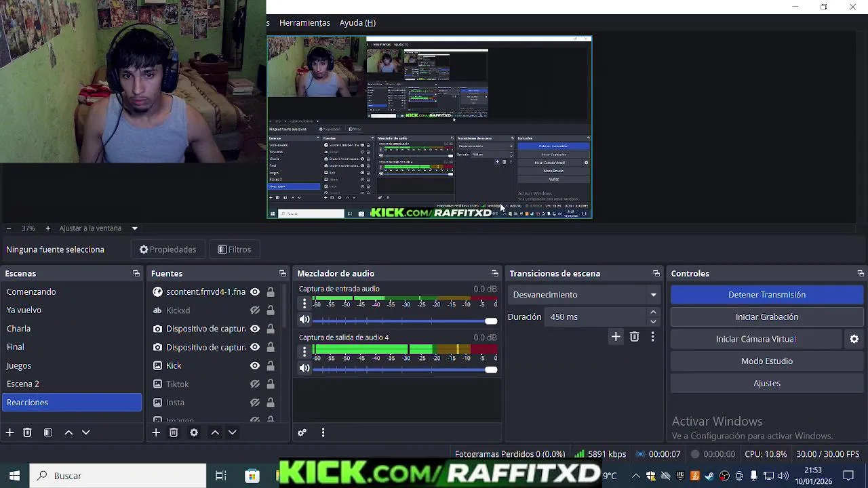Move scene down with arrow icon
Image resolution: width=868 pixels, height=488 pixels.
85,432
